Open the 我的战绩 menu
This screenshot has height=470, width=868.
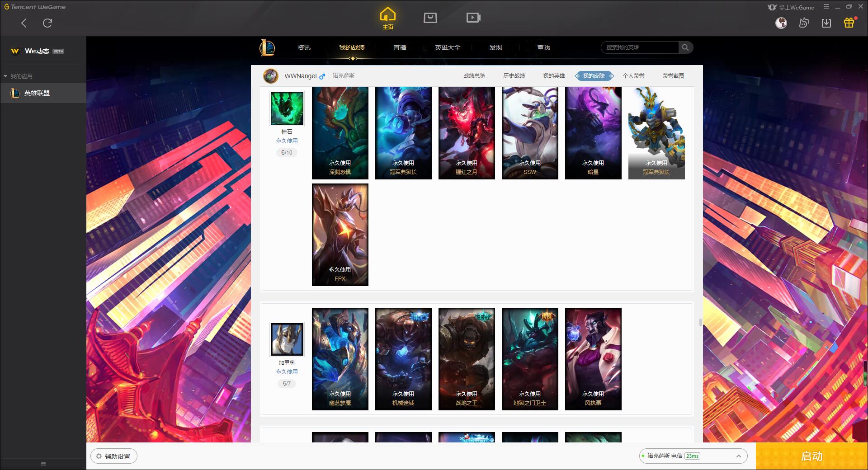coord(352,47)
